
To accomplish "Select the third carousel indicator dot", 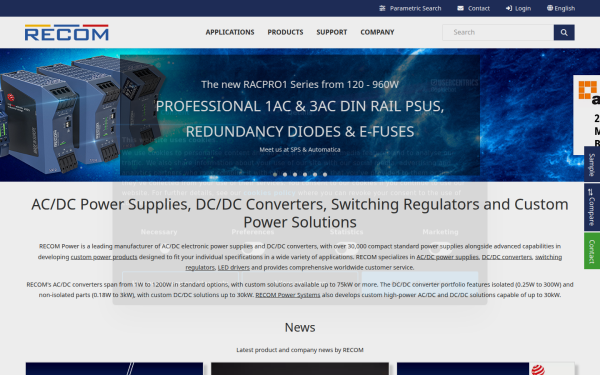I will pos(295,174).
